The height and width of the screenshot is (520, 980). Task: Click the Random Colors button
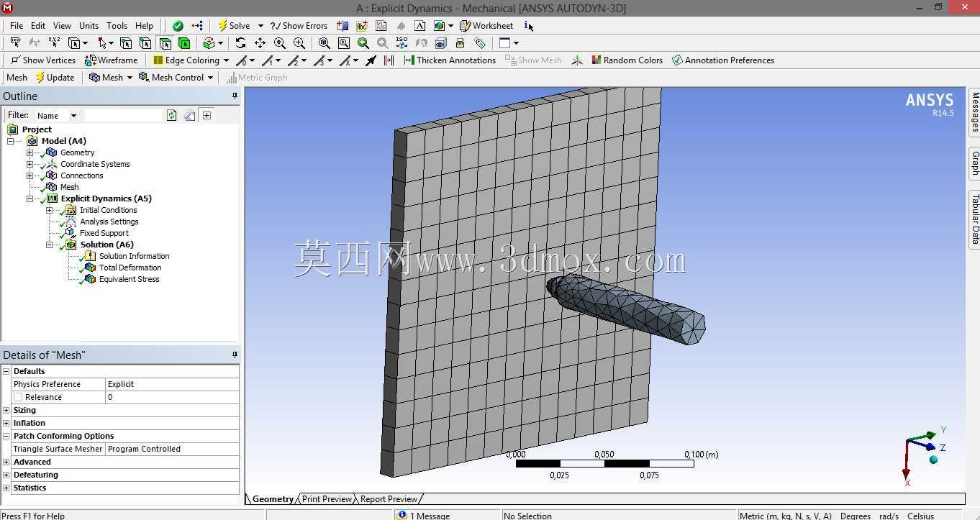coord(627,60)
